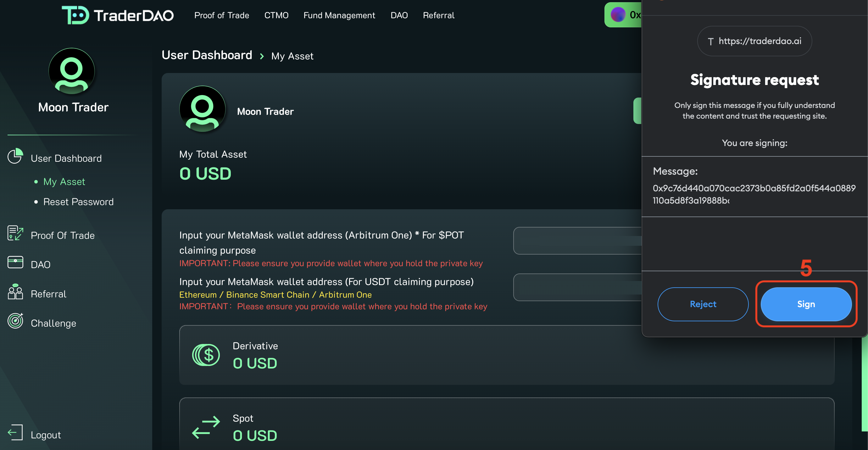The height and width of the screenshot is (450, 868).
Task: Click the Spot exchange arrows icon
Action: tap(206, 427)
